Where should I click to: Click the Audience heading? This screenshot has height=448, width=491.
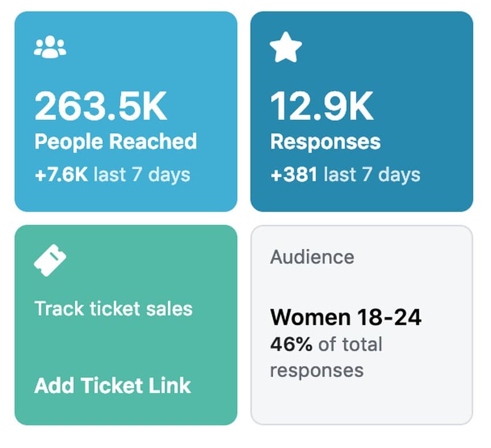pos(312,257)
